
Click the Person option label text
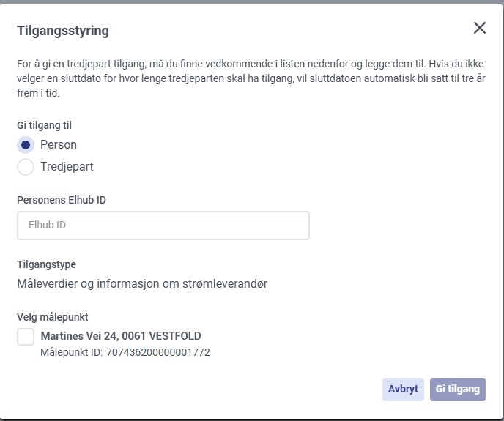[59, 145]
